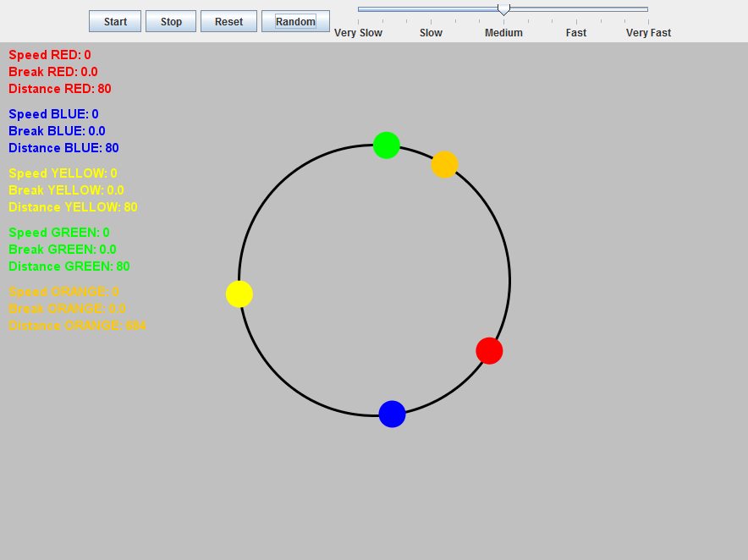This screenshot has height=560, width=748.
Task: Click the Start button
Action: (115, 21)
